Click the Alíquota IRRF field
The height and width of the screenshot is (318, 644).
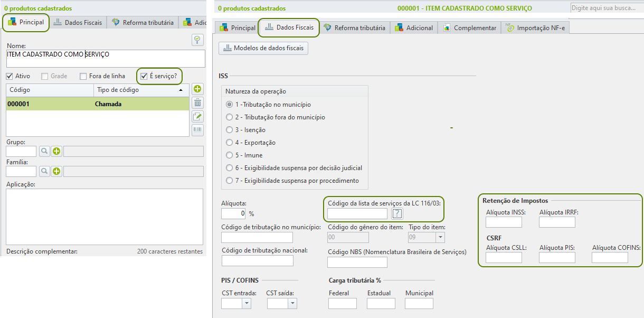[557, 222]
